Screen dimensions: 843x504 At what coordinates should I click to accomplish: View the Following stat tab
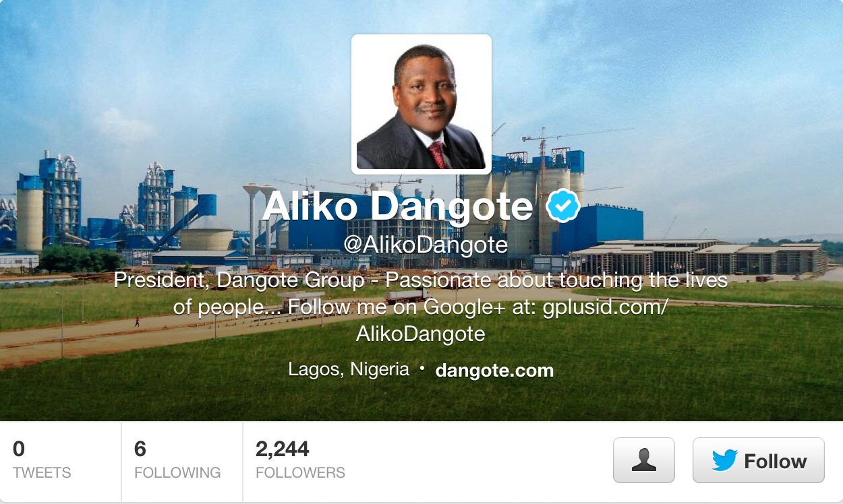(x=182, y=462)
